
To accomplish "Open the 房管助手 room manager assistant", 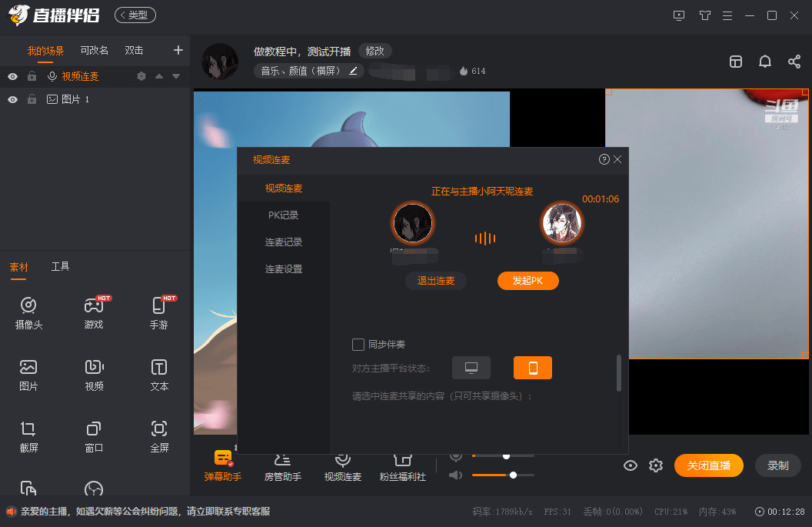I will coord(282,468).
